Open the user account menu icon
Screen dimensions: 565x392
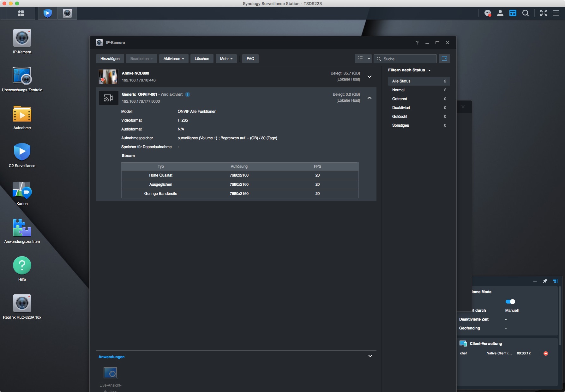pyautogui.click(x=500, y=13)
